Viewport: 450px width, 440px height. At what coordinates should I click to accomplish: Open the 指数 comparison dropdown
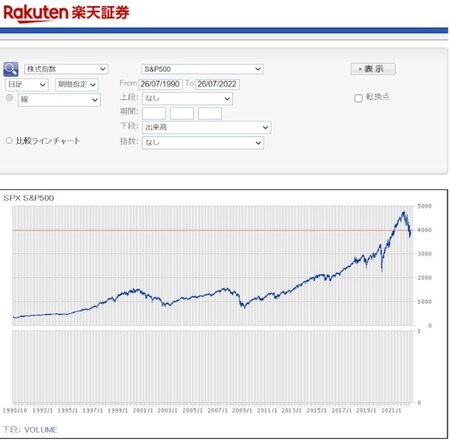tap(203, 143)
